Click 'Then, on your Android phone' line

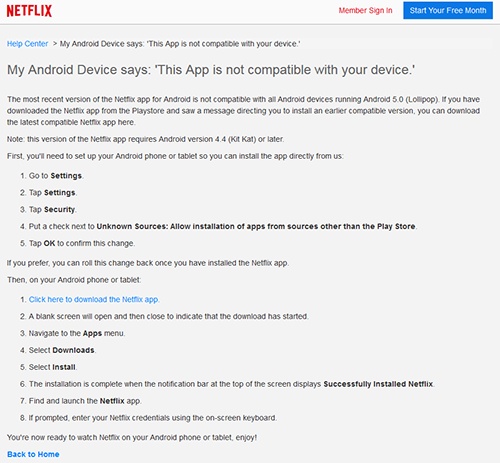click(74, 280)
